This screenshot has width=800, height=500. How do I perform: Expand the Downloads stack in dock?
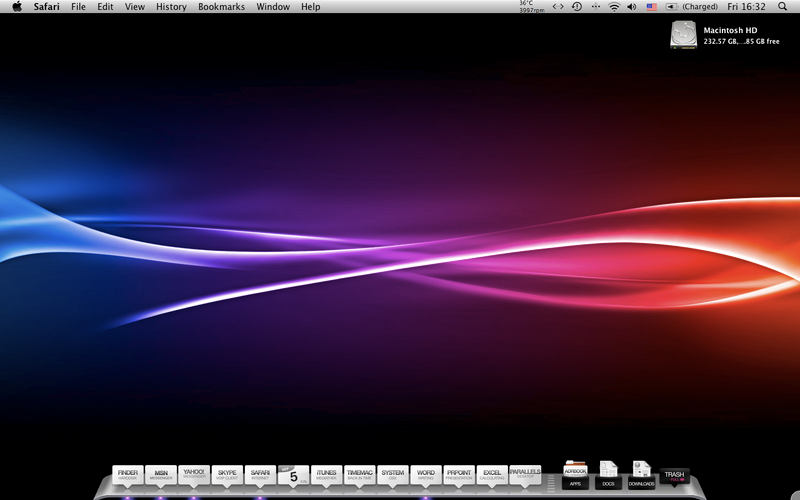(641, 474)
